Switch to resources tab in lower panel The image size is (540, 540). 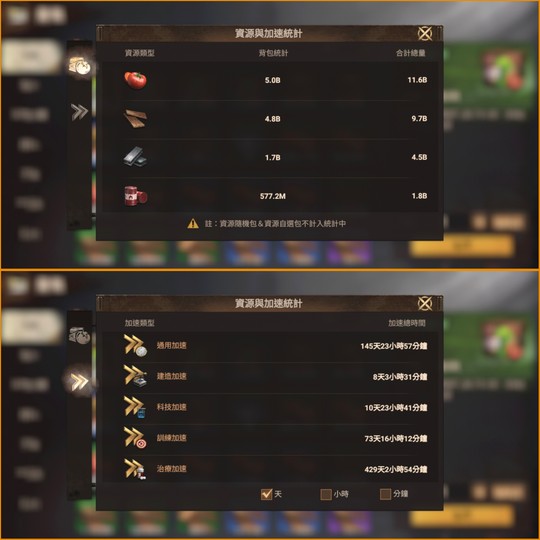click(x=80, y=336)
